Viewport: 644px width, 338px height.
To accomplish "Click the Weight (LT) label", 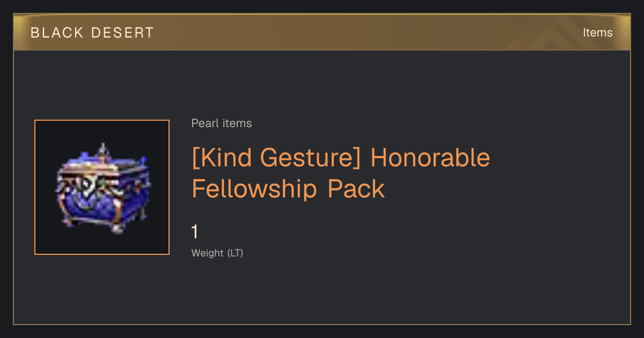I will tap(217, 253).
